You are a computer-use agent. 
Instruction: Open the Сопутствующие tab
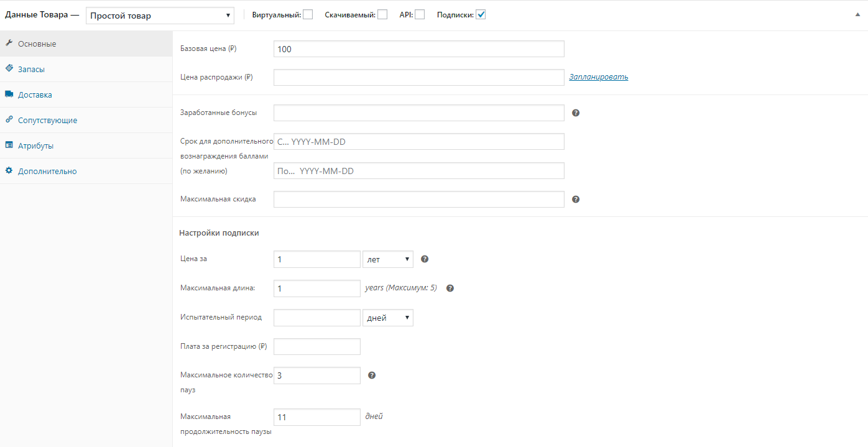point(86,121)
